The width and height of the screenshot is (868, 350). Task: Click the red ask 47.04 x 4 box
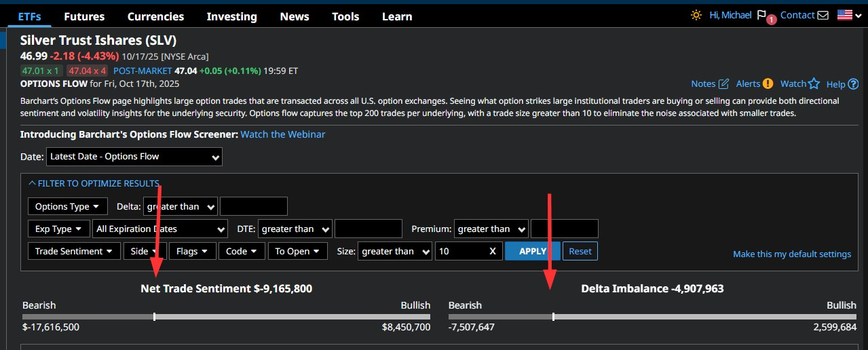tap(88, 71)
